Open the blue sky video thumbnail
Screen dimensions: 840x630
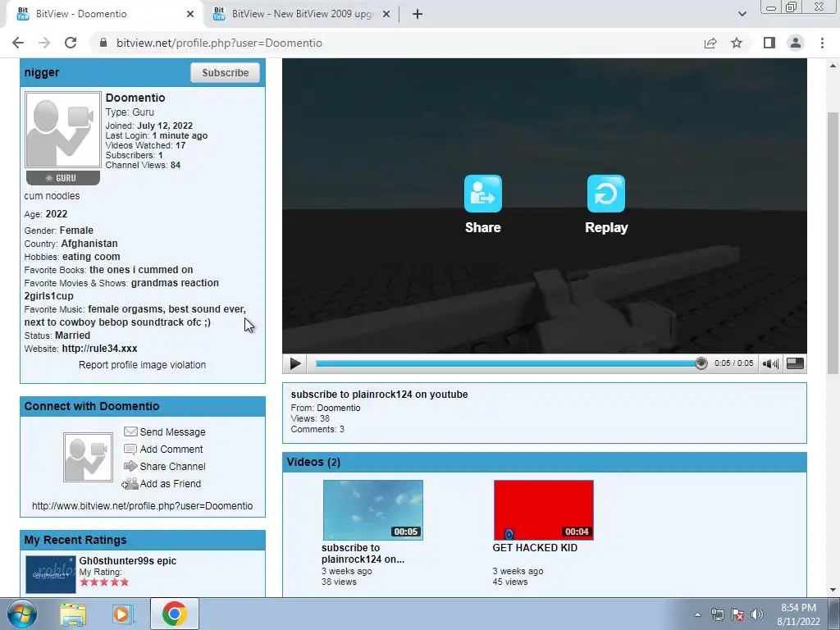point(373,510)
